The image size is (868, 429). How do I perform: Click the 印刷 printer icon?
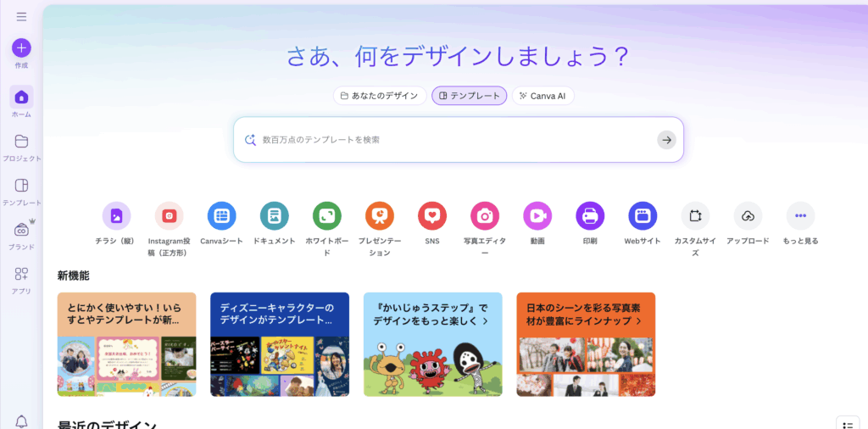click(590, 216)
